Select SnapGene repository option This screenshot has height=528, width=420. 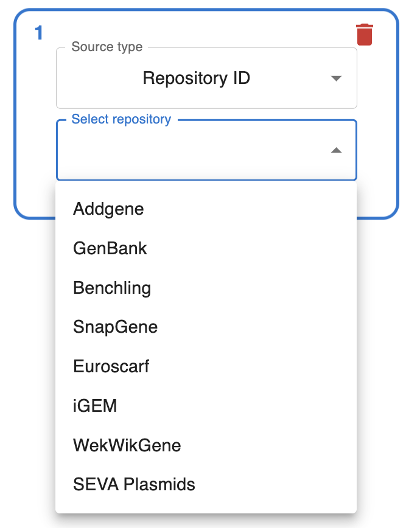coord(115,327)
